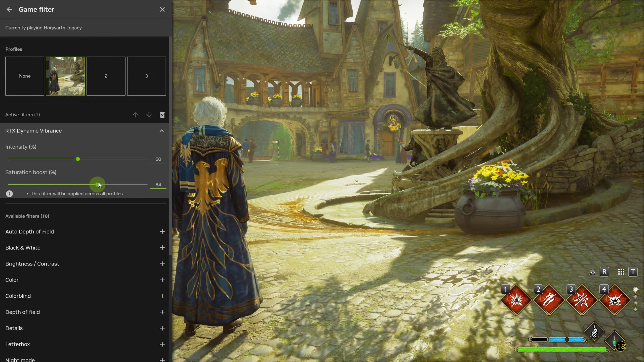Click the T key prompt in game HUD
The width and height of the screenshot is (644, 362).
tap(633, 272)
